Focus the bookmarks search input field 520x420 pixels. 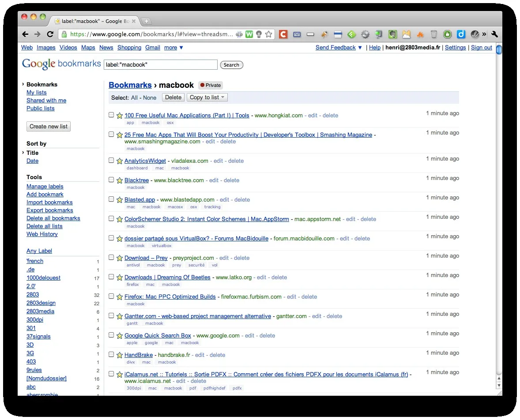(161, 65)
